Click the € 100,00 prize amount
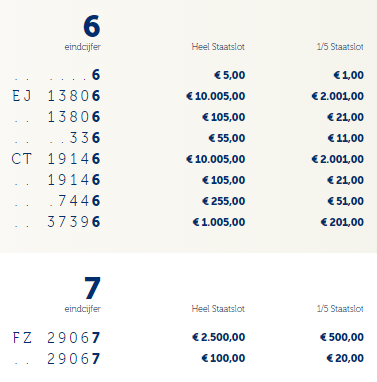Viewport: 377px width, 382px height. pyautogui.click(x=224, y=358)
